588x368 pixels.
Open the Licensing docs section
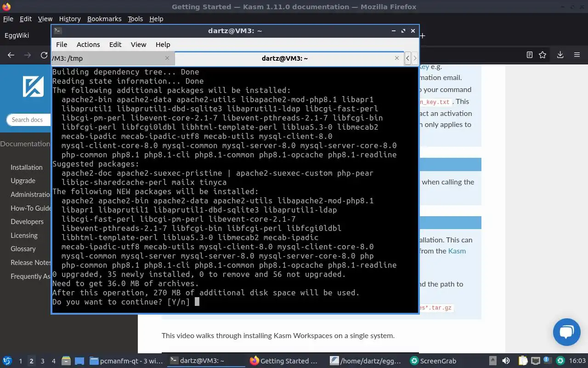[x=24, y=235]
